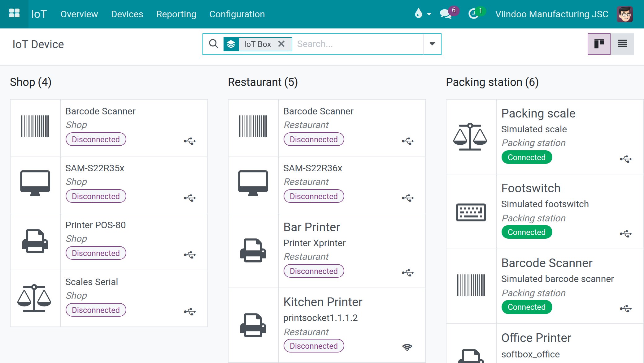Click the SAM-S22R36x monitor icon

pos(253,183)
